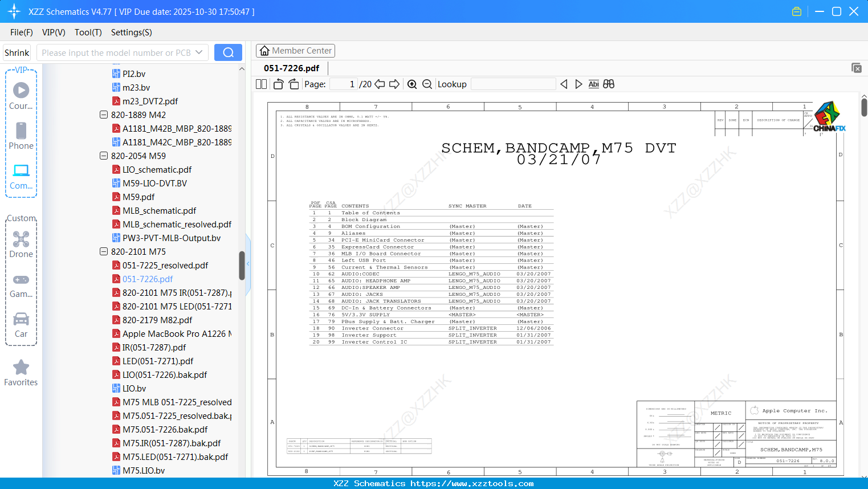The image size is (868, 489).
Task: Open LIO_schematic.pdf file
Action: [157, 169]
